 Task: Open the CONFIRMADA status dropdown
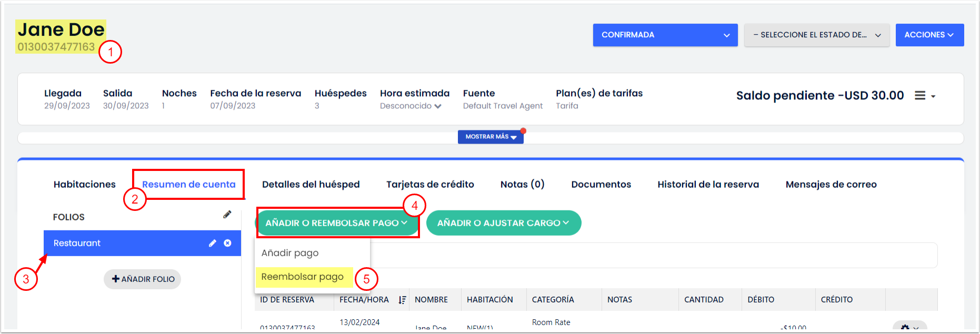665,35
